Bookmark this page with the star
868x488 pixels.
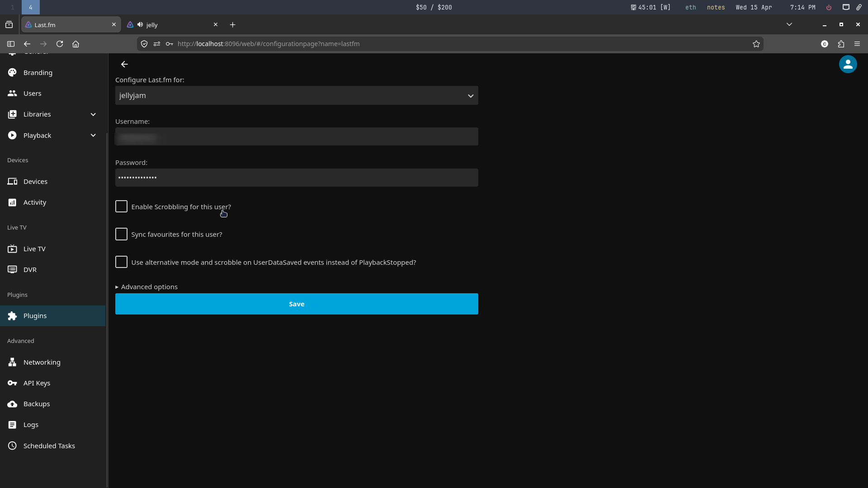(x=756, y=44)
